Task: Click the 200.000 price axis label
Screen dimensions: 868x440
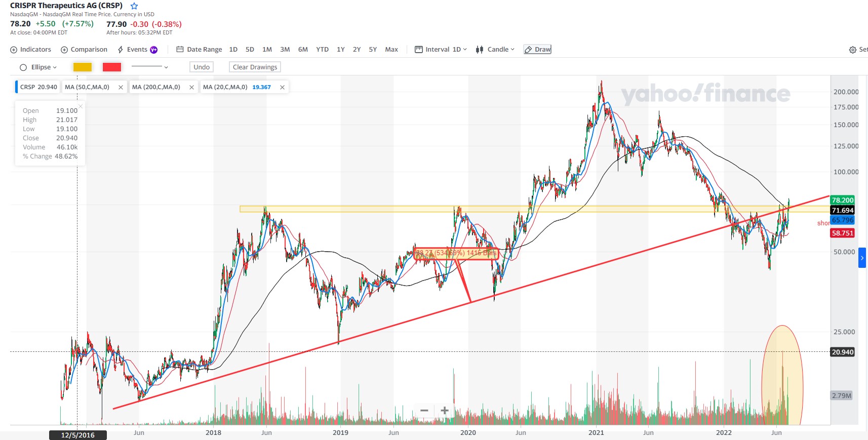Action: [x=846, y=92]
